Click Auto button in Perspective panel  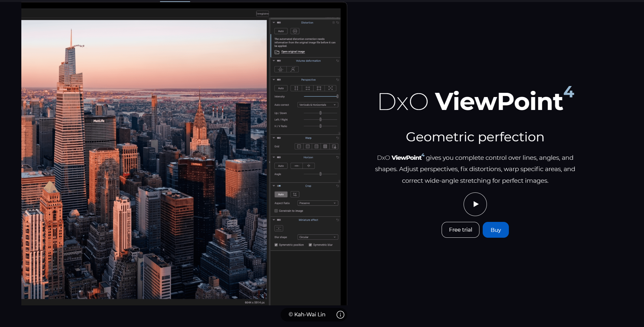[281, 88]
